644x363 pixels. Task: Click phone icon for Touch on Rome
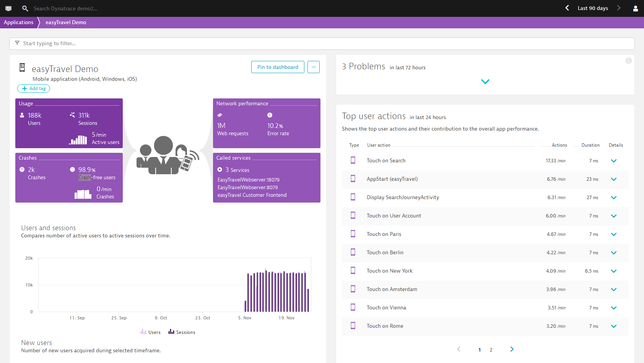coord(353,326)
